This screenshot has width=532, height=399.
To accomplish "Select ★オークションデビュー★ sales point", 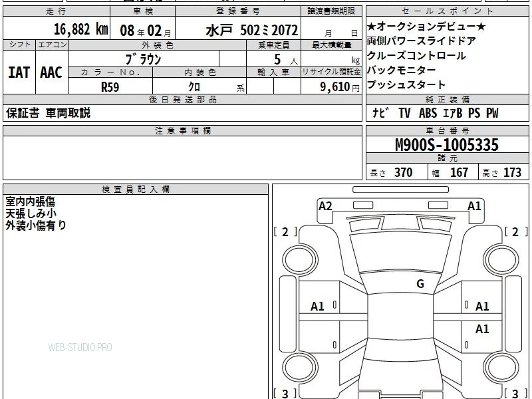I will pyautogui.click(x=426, y=27).
